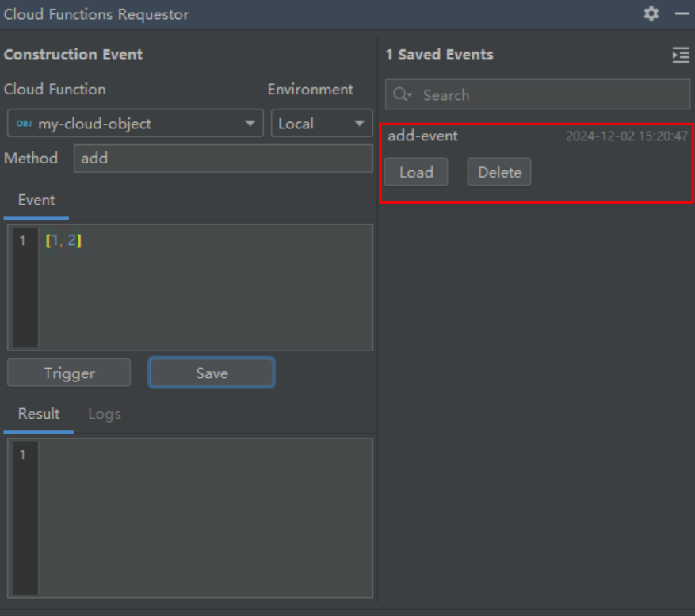Switch to the Logs tab

pyautogui.click(x=105, y=414)
